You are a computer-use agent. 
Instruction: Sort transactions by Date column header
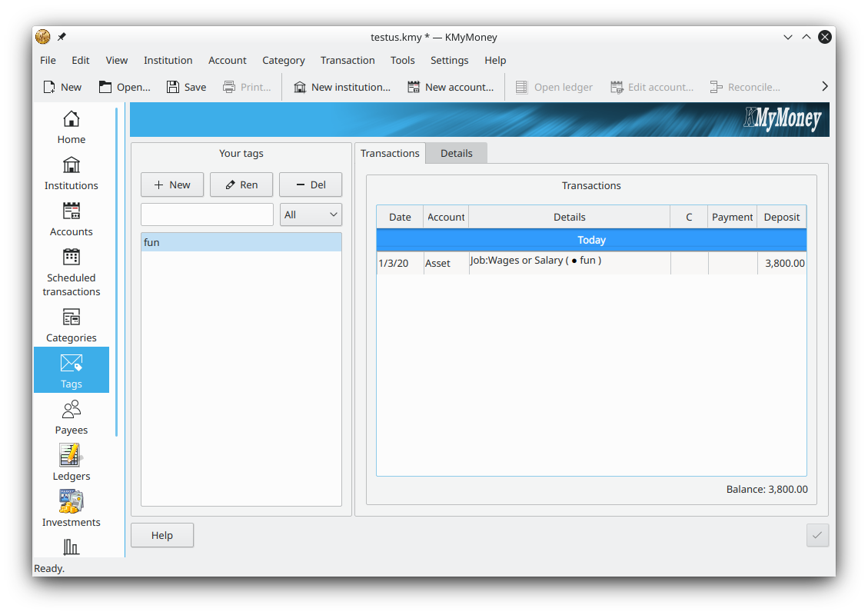tap(400, 217)
